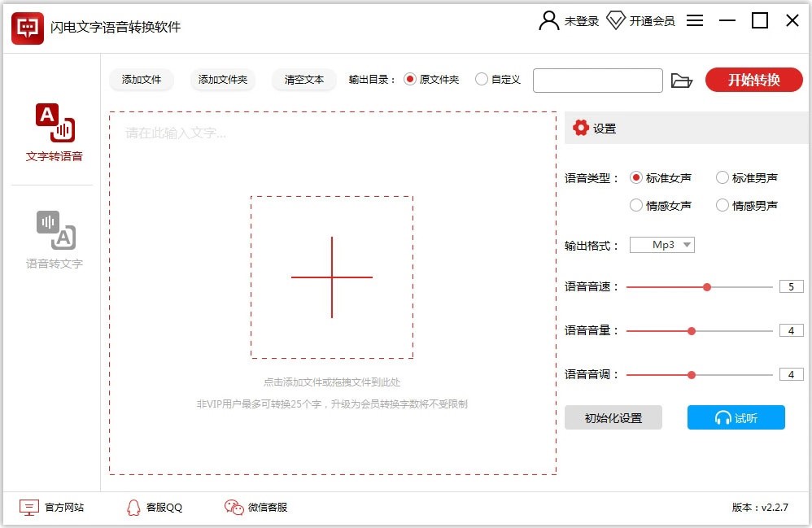
Task: Click the speech speed value box
Action: (x=792, y=286)
